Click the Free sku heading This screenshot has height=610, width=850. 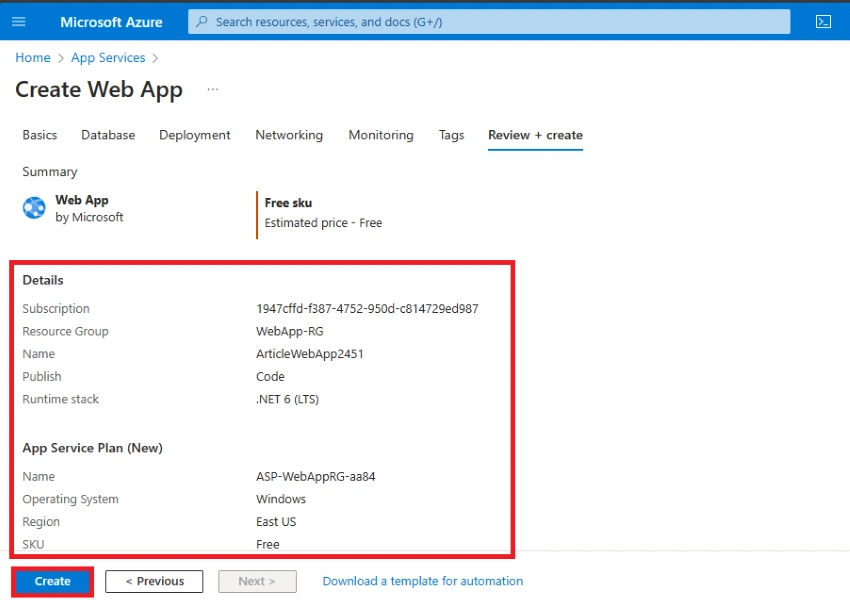click(x=288, y=203)
